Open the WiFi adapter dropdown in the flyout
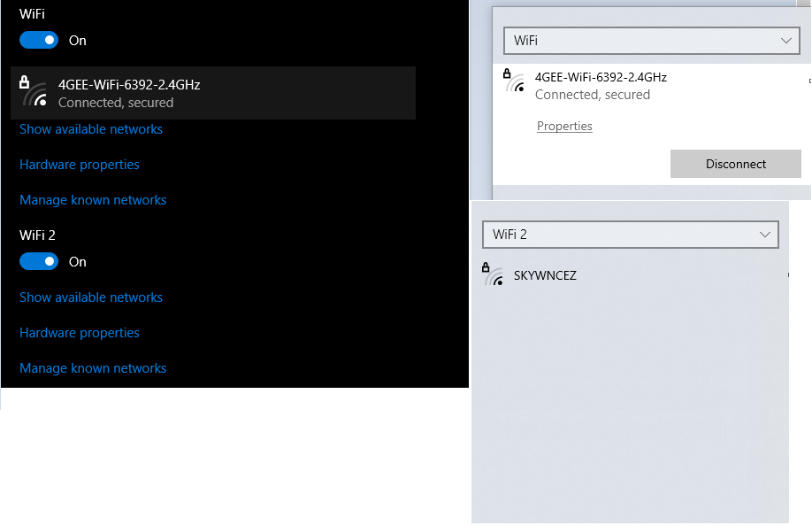Image resolution: width=812 pixels, height=525 pixels. (652, 41)
